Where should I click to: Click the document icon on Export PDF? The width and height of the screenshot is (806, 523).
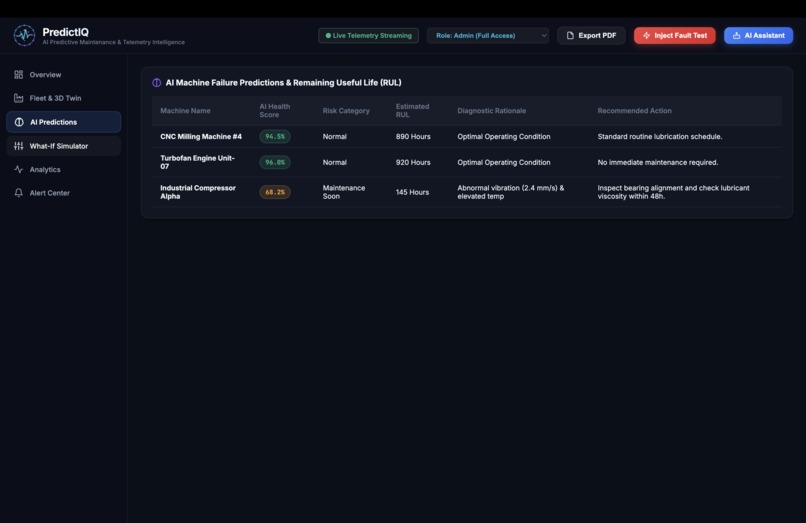pyautogui.click(x=570, y=35)
